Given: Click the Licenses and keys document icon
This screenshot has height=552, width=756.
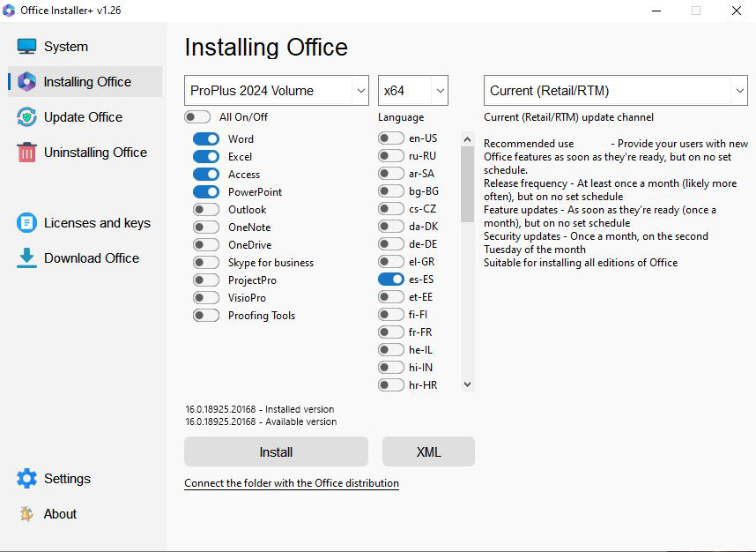Looking at the screenshot, I should pos(26,222).
